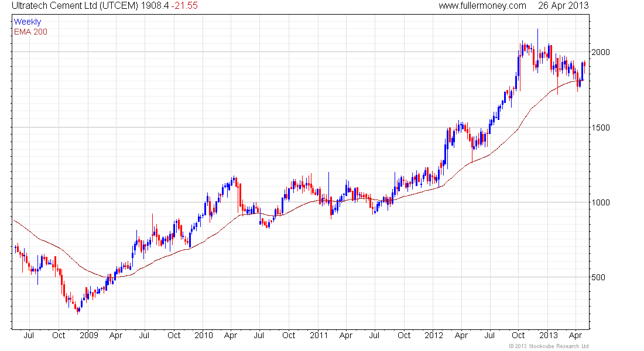Click the 2000 price axis label

(x=601, y=52)
